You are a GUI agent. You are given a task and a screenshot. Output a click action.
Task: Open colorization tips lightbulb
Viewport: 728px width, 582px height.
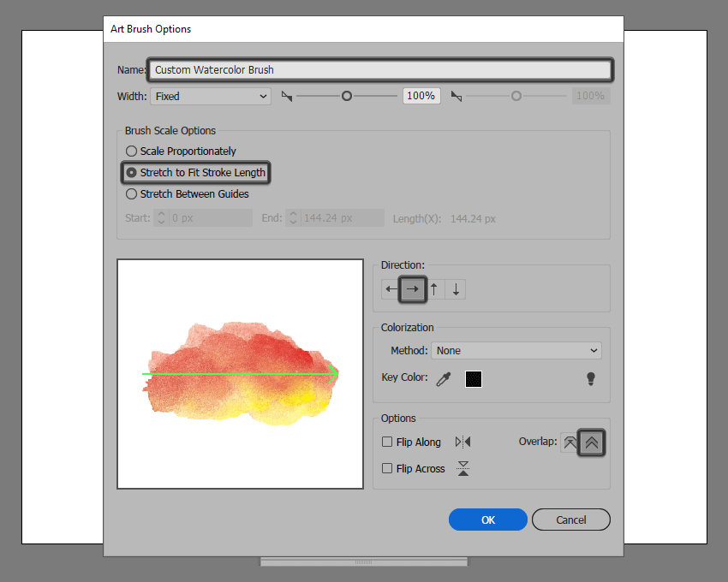tap(591, 378)
